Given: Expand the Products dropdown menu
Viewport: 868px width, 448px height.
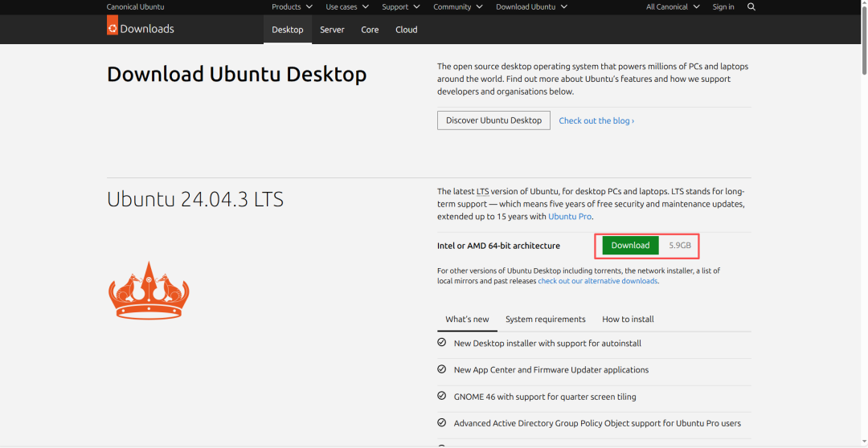Looking at the screenshot, I should click(x=292, y=7).
